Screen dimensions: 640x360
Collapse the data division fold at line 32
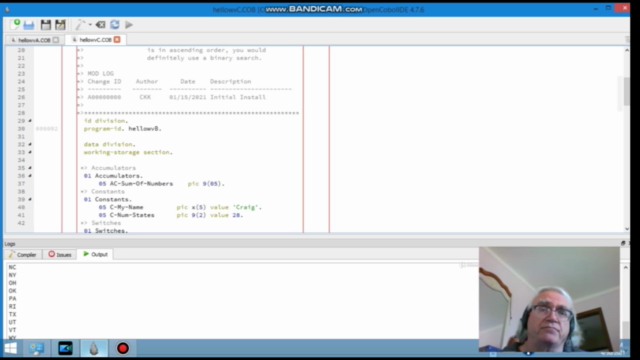click(30, 144)
